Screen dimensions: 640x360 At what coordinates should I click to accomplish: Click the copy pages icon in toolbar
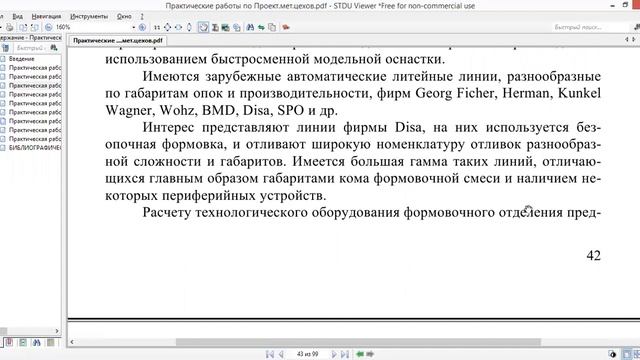(272, 27)
